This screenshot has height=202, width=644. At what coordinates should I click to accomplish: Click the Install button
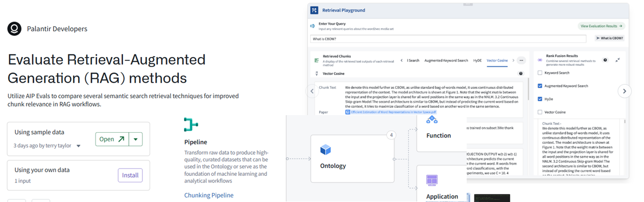pyautogui.click(x=130, y=175)
